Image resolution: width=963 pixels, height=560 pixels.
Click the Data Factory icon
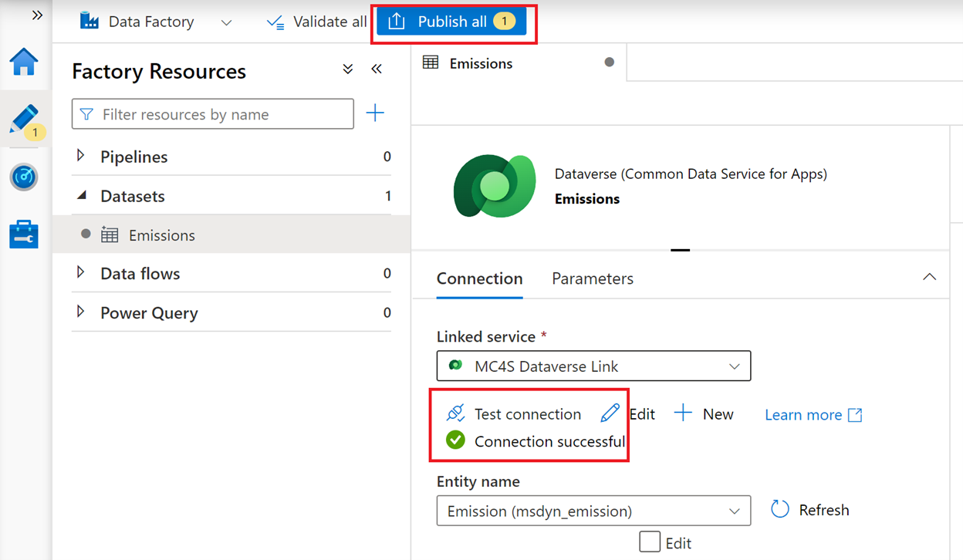pos(90,21)
